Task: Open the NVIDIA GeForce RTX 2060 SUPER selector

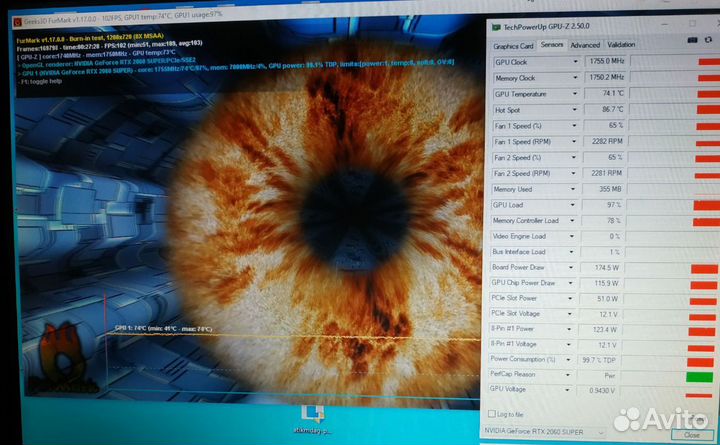Action: (544, 432)
